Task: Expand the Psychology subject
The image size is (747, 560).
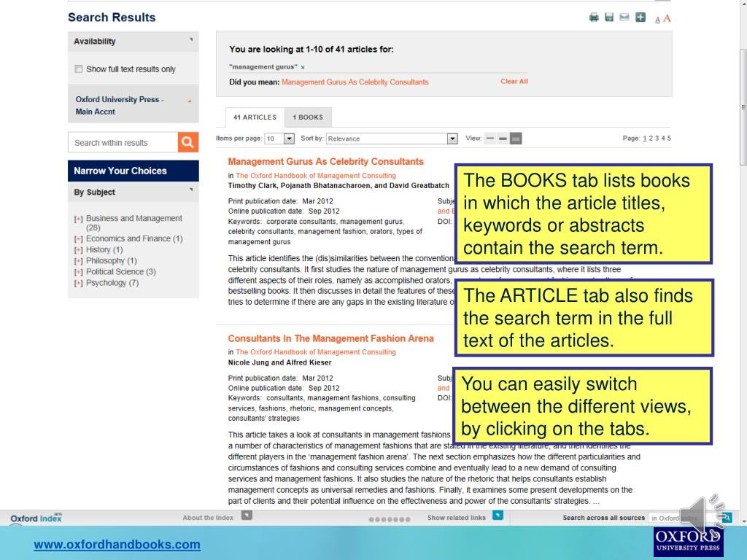Action: coord(79,283)
